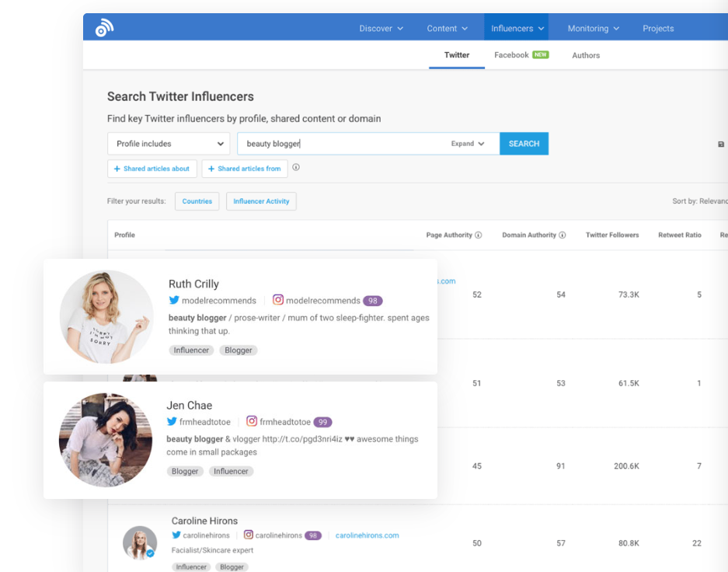Open the Profile includes dropdown

click(x=169, y=144)
